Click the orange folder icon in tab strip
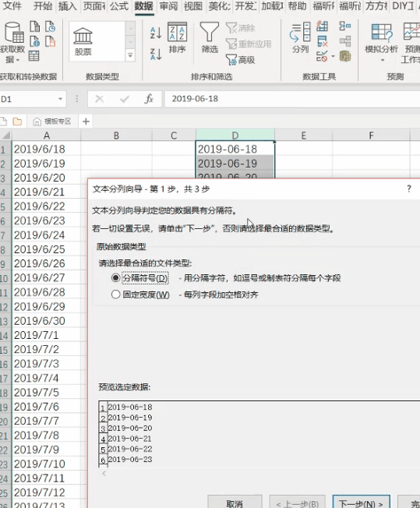 tap(17, 122)
